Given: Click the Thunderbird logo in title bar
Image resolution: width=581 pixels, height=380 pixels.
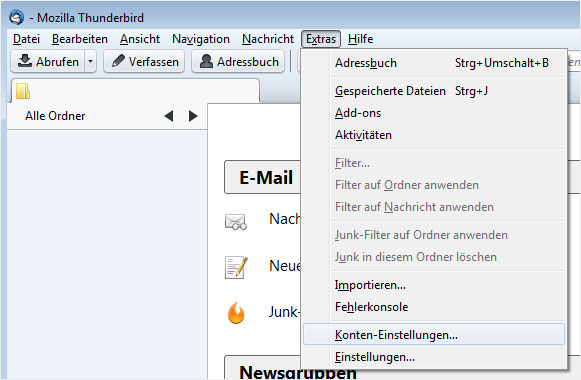Looking at the screenshot, I should [17, 17].
